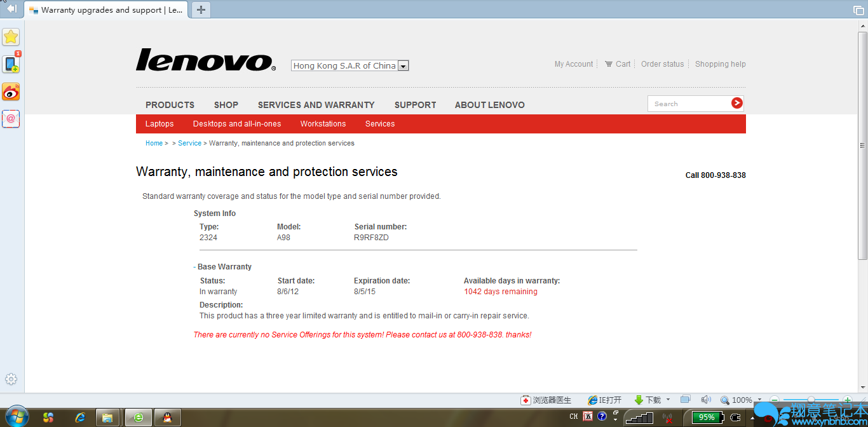Click the shopping cart icon
Screen dimensions: 868x427
[x=609, y=64]
